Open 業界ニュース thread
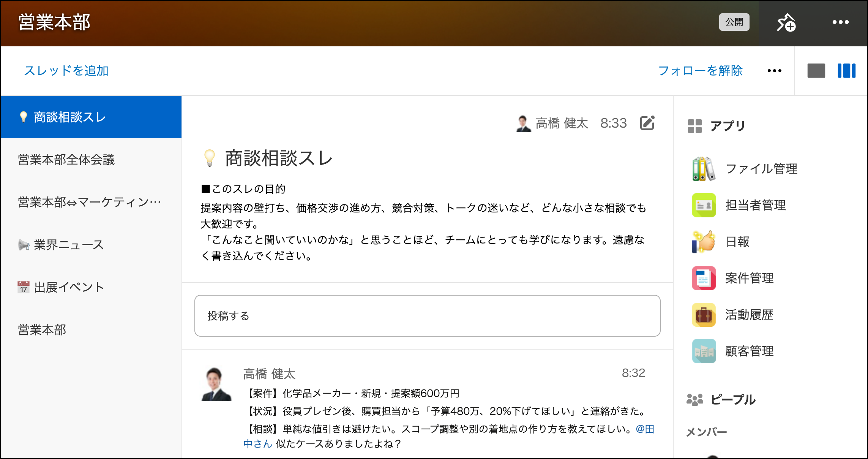The image size is (868, 459). (x=91, y=245)
